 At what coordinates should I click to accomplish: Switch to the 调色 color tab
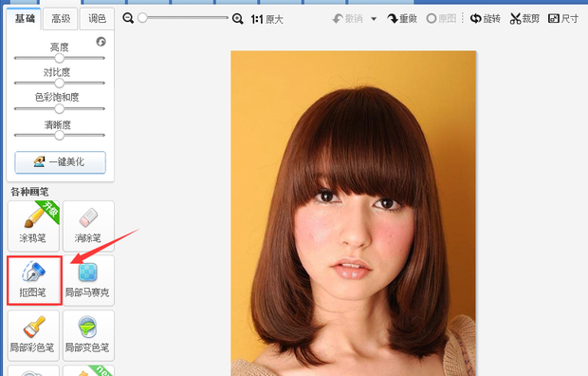97,18
